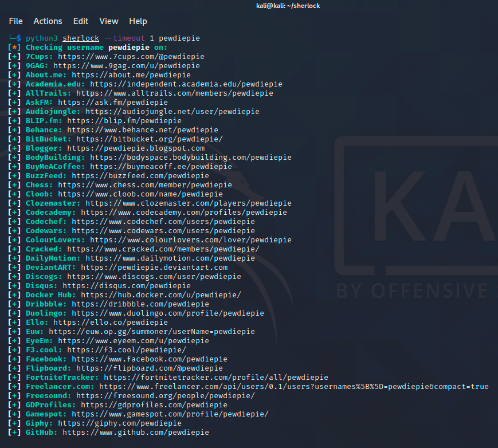The image size is (498, 448).
Task: Open the Help menu
Action: (138, 21)
